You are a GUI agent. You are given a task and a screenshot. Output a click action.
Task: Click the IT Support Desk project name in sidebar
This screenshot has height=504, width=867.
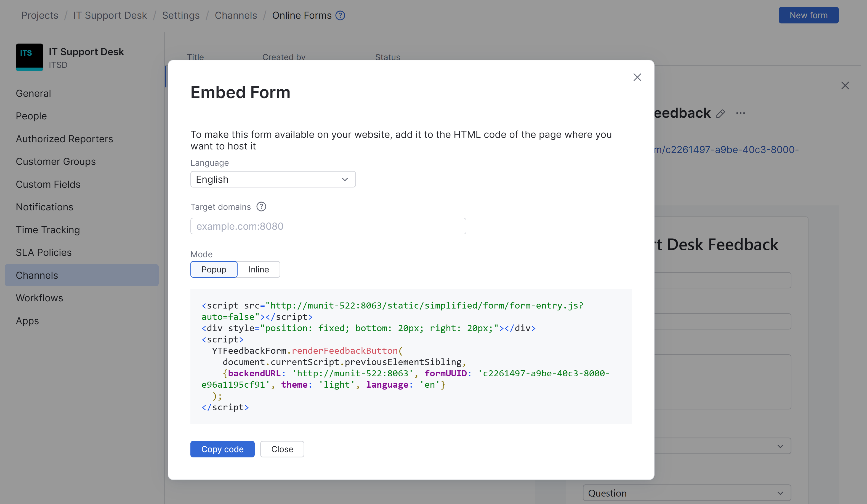pos(86,52)
